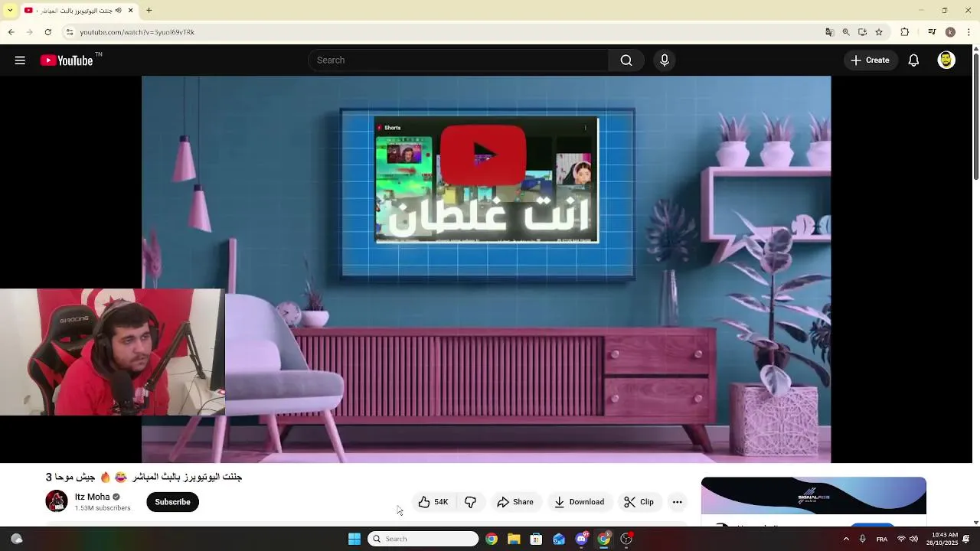Open the YouTube account avatar menu
980x551 pixels.
click(x=946, y=60)
